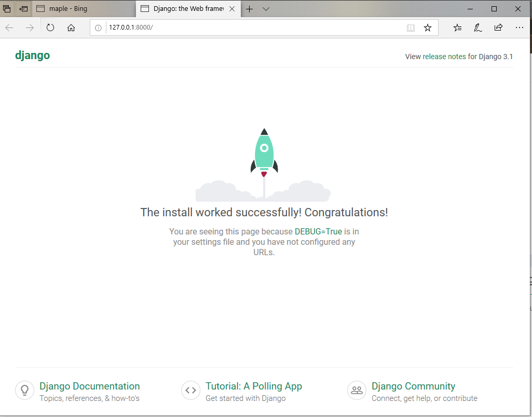Open Tutorial: A Polling App link

(x=254, y=386)
